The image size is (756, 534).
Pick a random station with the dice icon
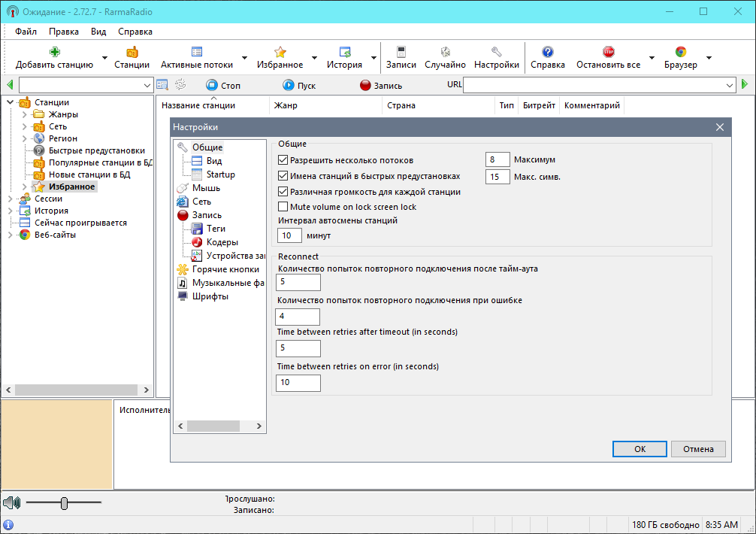[446, 52]
